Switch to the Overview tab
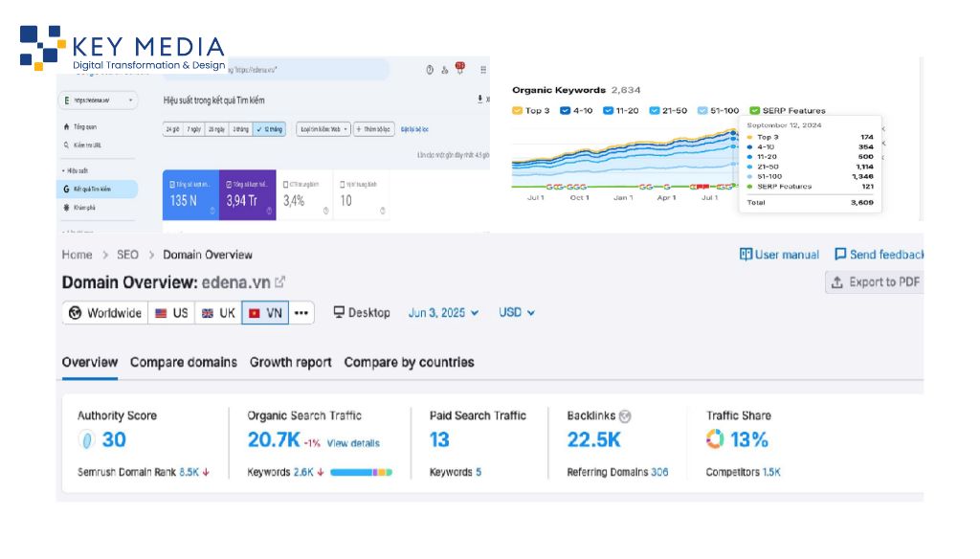The width and height of the screenshot is (980, 559). coord(89,362)
